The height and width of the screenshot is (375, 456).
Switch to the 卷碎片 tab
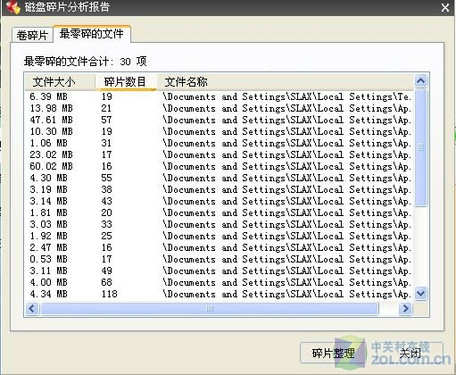[32, 35]
